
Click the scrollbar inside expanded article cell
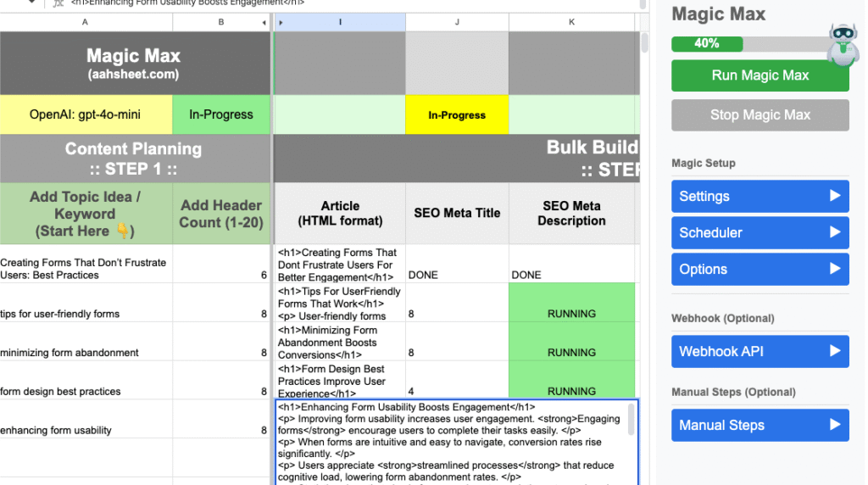[x=631, y=419]
